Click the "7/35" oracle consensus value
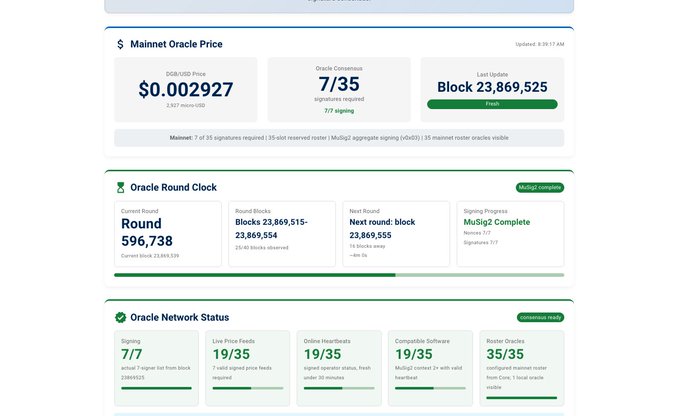The width and height of the screenshot is (680, 416). point(339,84)
